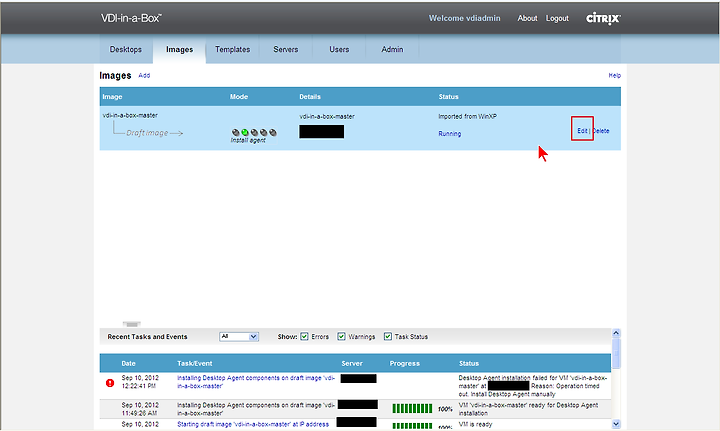Click the Citrix logo in header
720x431 pixels.
603,18
